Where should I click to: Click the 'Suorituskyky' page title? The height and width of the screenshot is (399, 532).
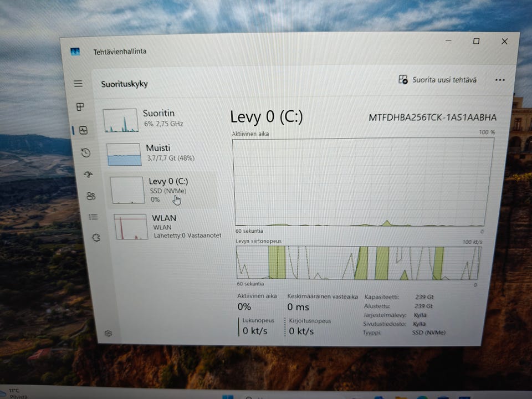click(124, 84)
